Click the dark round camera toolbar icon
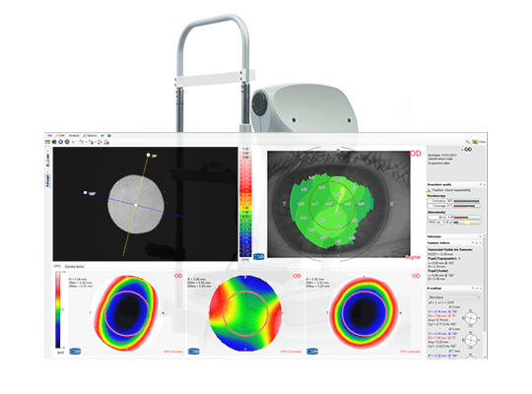Viewport: 532px width, 394px height. pyautogui.click(x=54, y=142)
